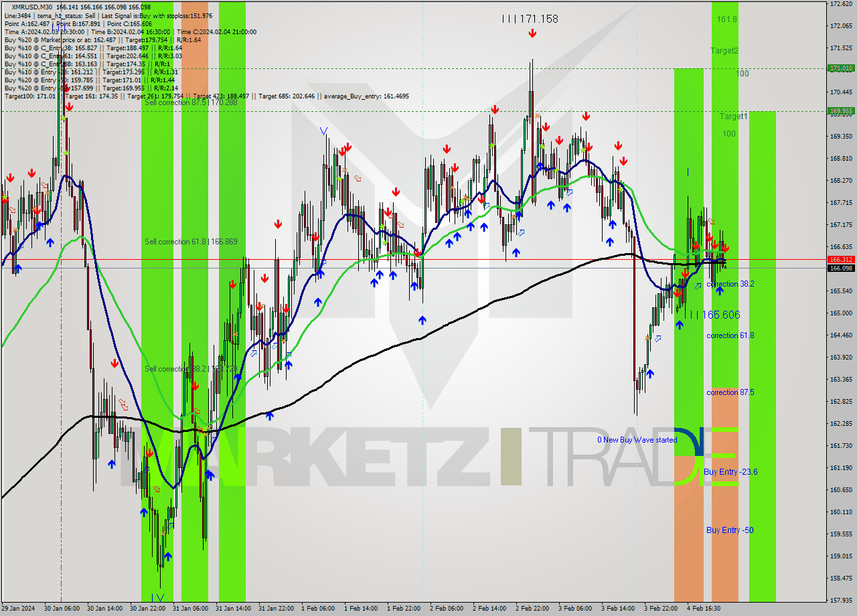Select the Target2 label
Image resolution: width=857 pixels, height=616 pixels.
[724, 50]
